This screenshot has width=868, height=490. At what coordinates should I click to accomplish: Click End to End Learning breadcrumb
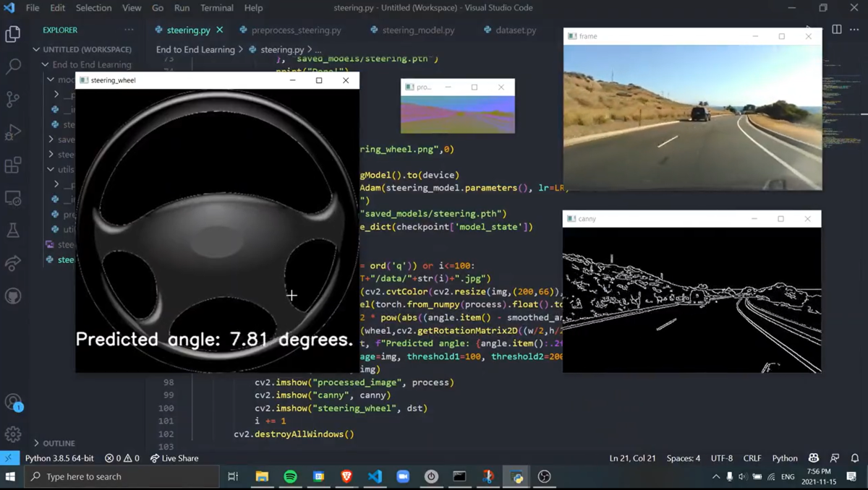[195, 50]
